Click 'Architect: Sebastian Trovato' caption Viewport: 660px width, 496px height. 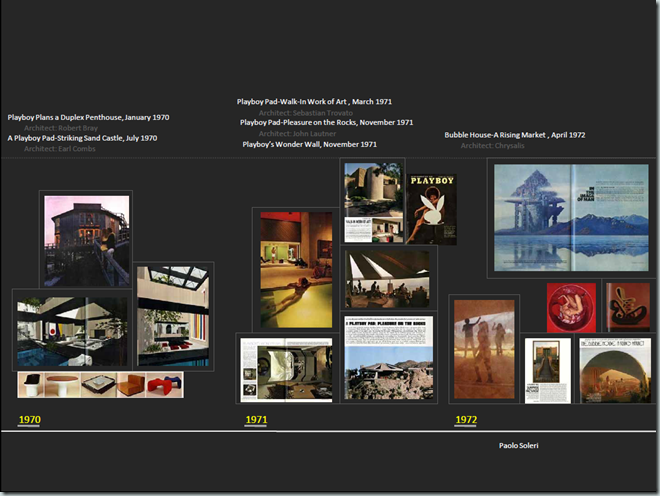(306, 113)
